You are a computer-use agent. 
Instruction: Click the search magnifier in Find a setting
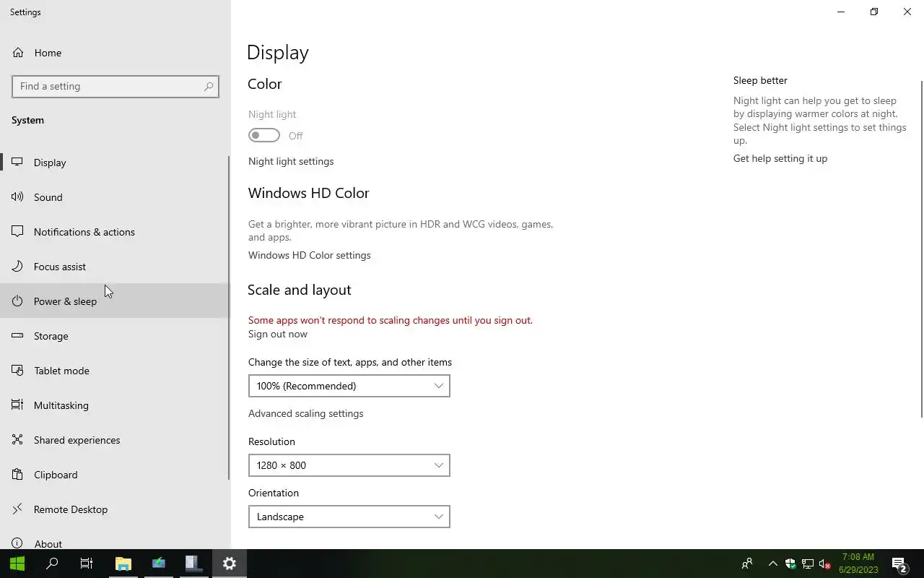tap(209, 87)
